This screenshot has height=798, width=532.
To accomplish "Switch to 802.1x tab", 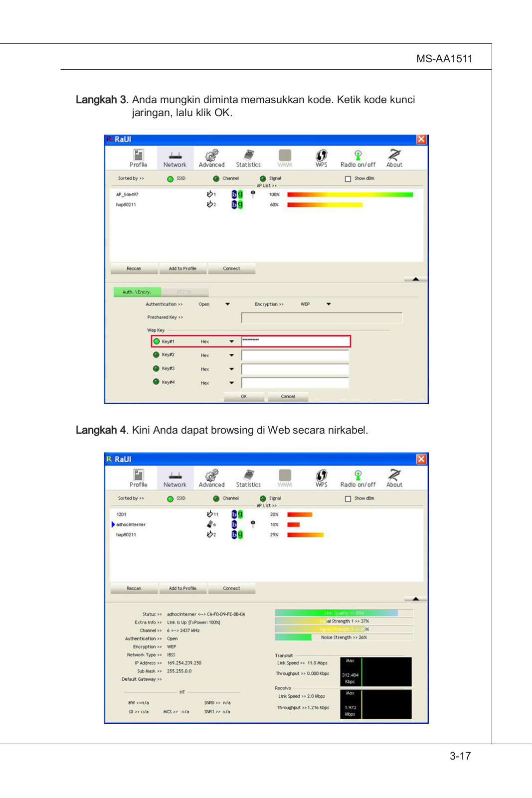I will 185,292.
